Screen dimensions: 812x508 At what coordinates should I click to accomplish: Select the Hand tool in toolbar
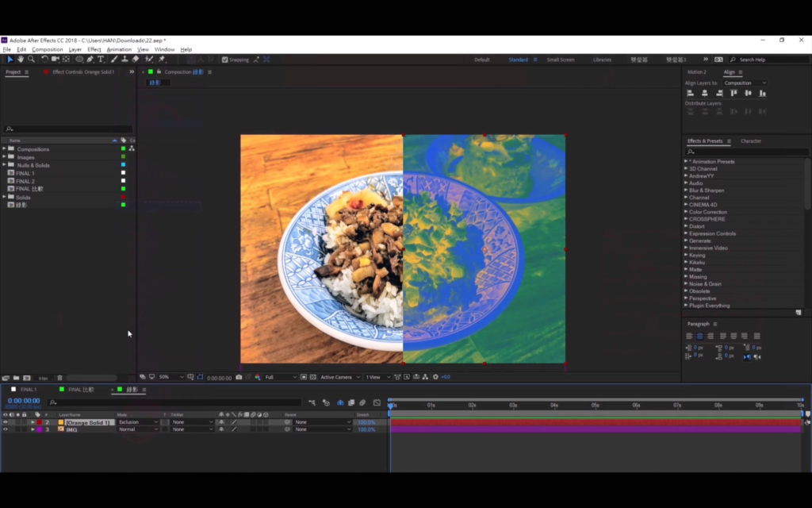click(x=21, y=60)
